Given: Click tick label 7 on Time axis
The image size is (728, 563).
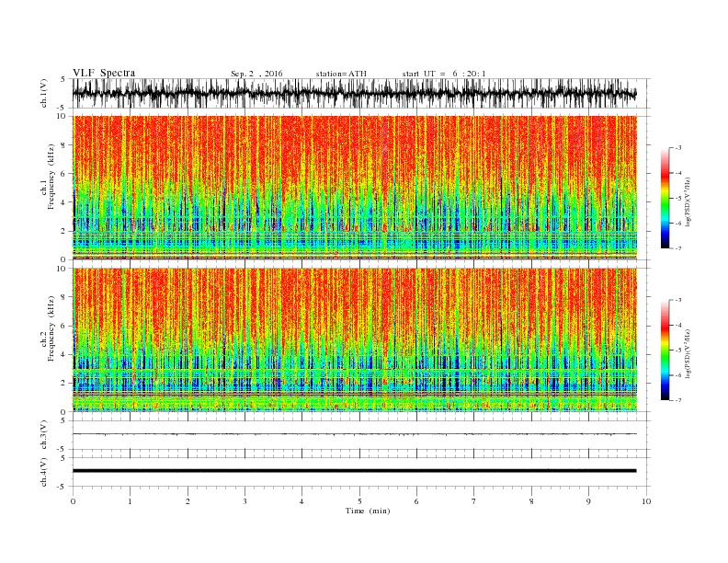Looking at the screenshot, I should coord(474,501).
